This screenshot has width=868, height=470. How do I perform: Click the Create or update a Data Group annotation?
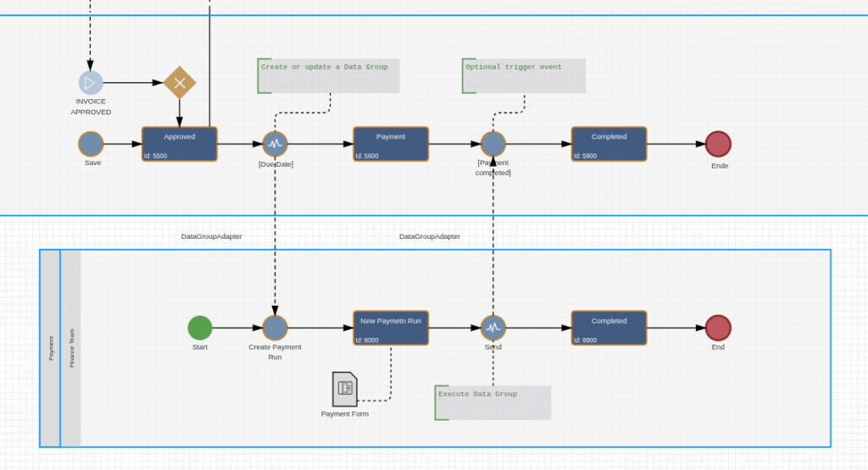[x=328, y=75]
